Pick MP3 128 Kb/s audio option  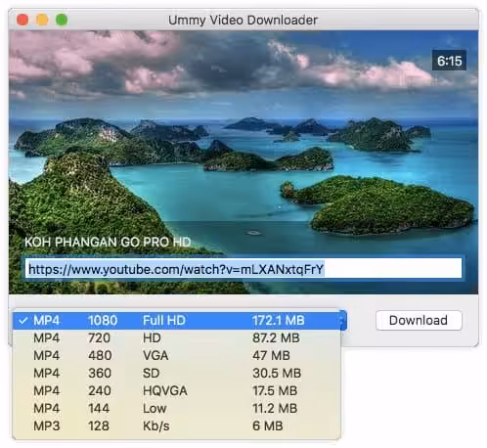176,426
